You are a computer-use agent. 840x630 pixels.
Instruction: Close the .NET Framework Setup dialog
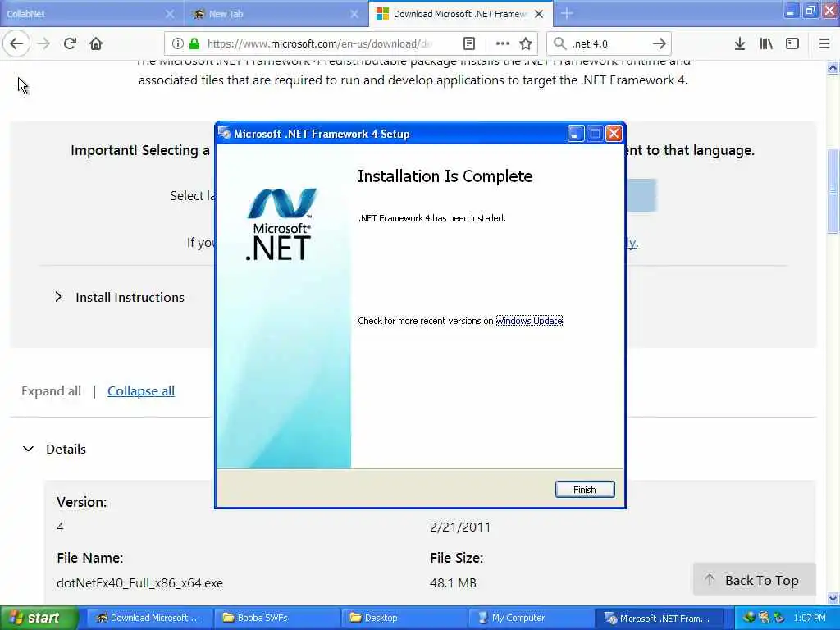click(x=614, y=134)
